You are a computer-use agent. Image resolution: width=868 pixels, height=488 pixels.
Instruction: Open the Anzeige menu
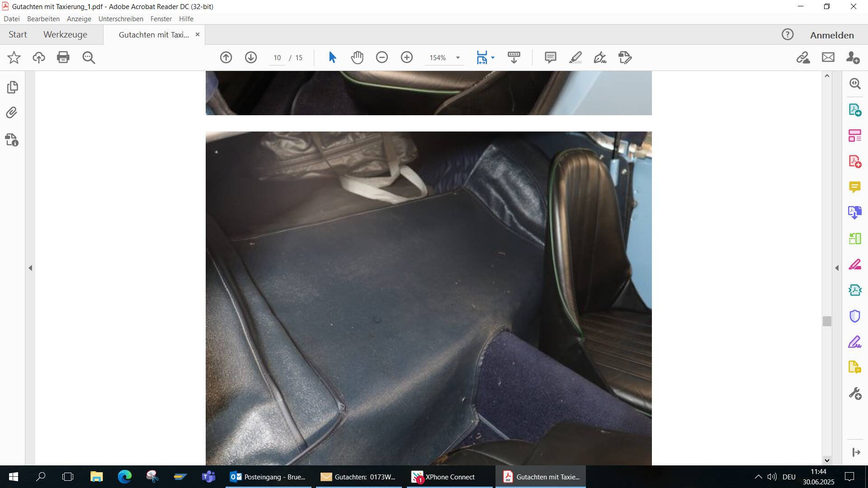[79, 19]
